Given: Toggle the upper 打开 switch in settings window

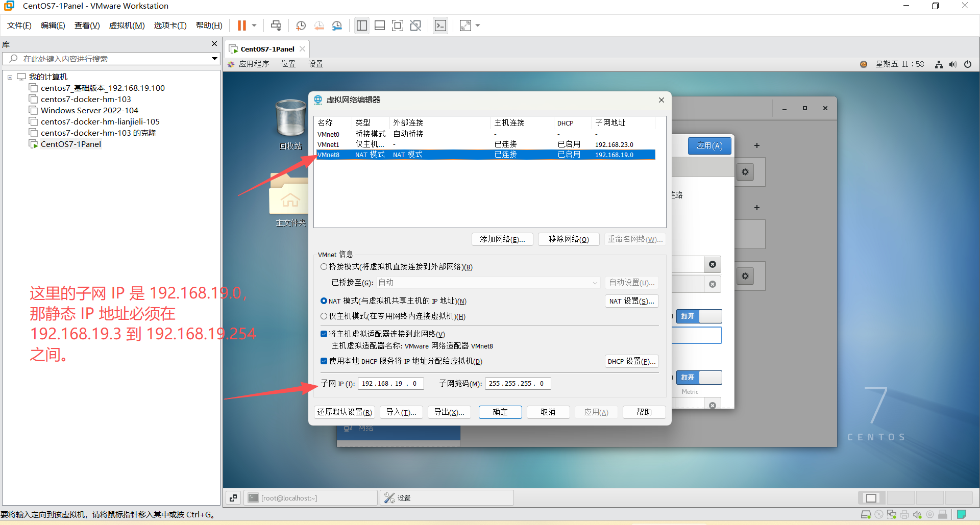Looking at the screenshot, I should coord(699,316).
